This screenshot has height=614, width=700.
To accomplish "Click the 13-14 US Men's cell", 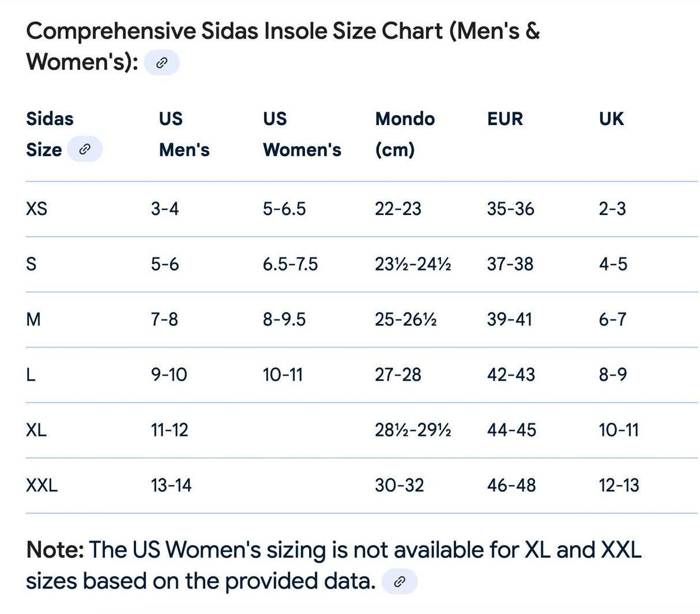I will click(171, 485).
